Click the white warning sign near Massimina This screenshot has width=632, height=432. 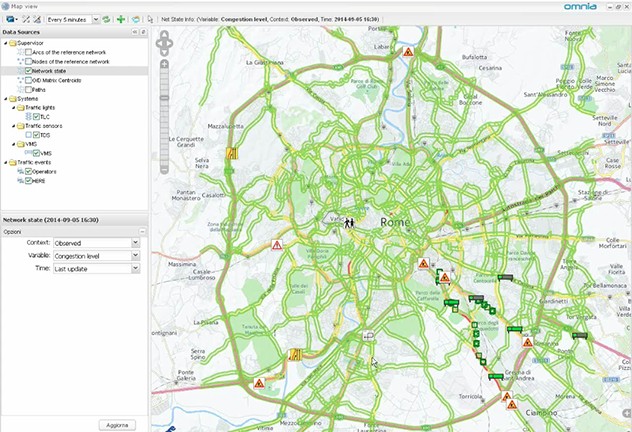point(277,245)
